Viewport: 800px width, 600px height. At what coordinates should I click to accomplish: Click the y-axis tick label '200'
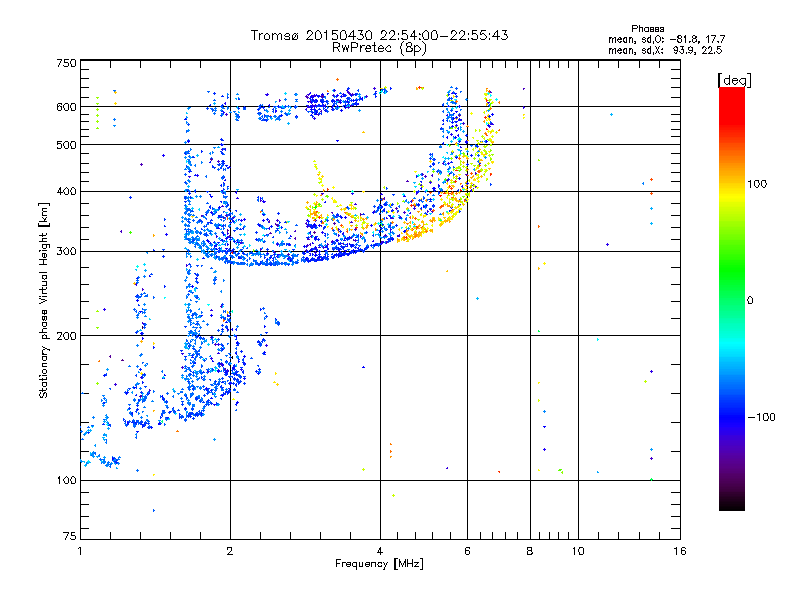(x=67, y=336)
